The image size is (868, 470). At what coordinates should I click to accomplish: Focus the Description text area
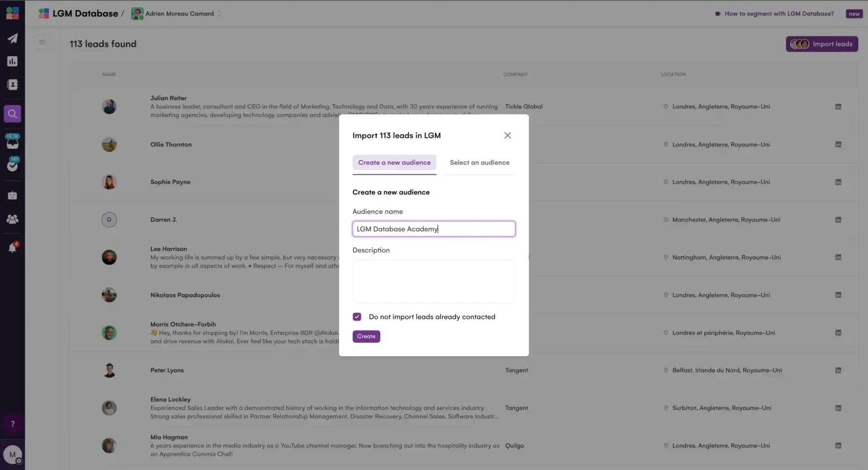[434, 281]
